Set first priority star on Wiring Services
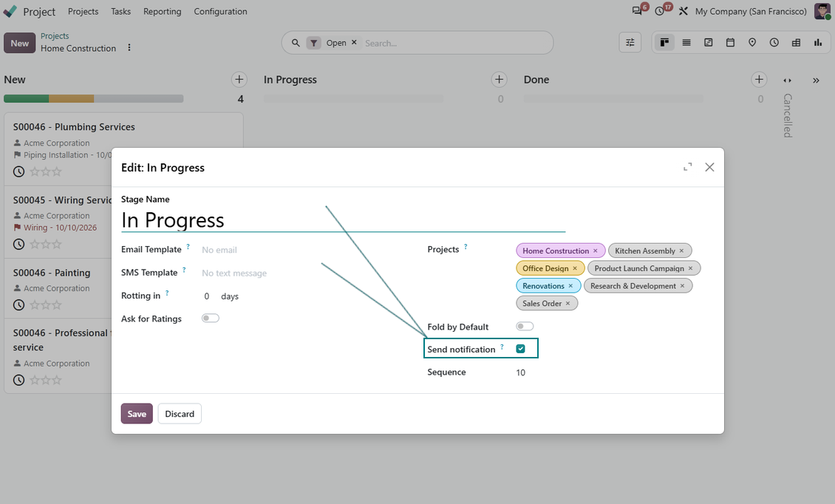 (35, 244)
